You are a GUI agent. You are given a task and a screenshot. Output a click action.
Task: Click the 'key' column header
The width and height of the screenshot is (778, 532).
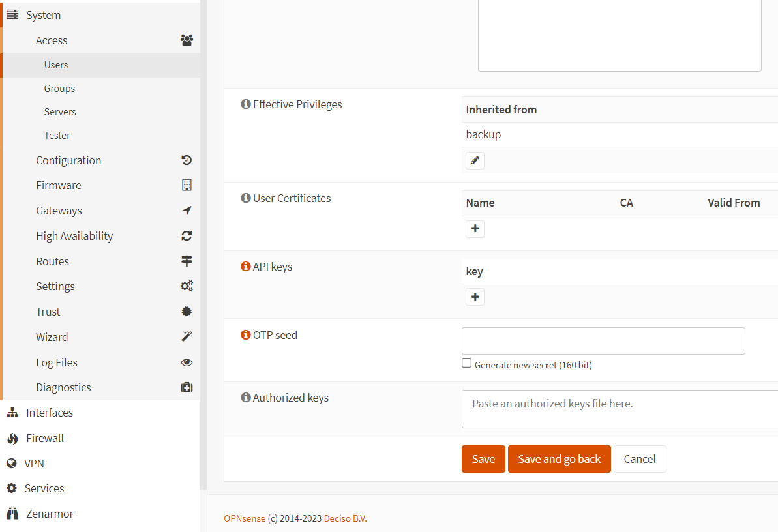coord(474,271)
